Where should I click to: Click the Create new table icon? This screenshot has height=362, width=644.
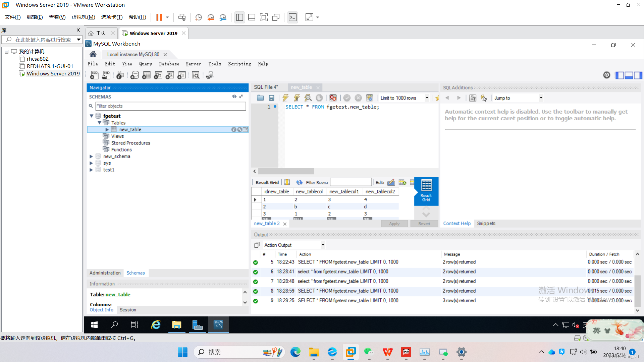tap(146, 75)
